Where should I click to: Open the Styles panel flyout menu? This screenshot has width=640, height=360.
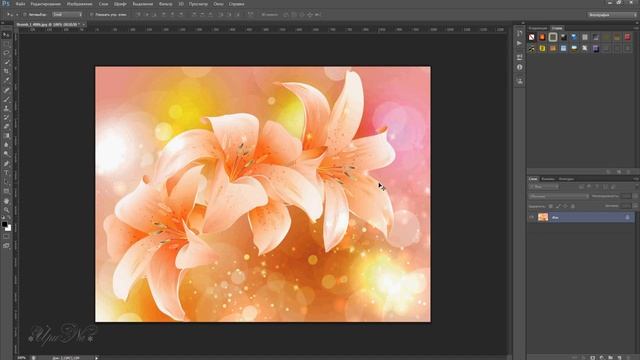click(637, 28)
